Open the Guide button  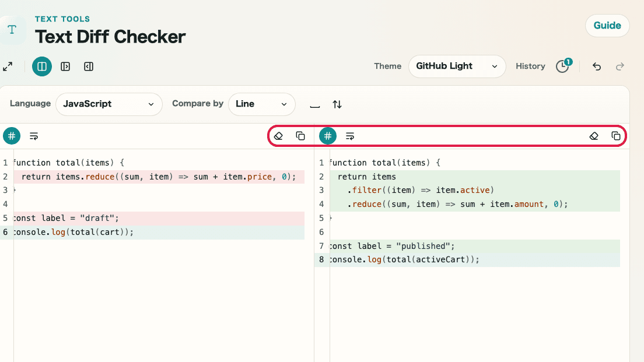pos(607,26)
